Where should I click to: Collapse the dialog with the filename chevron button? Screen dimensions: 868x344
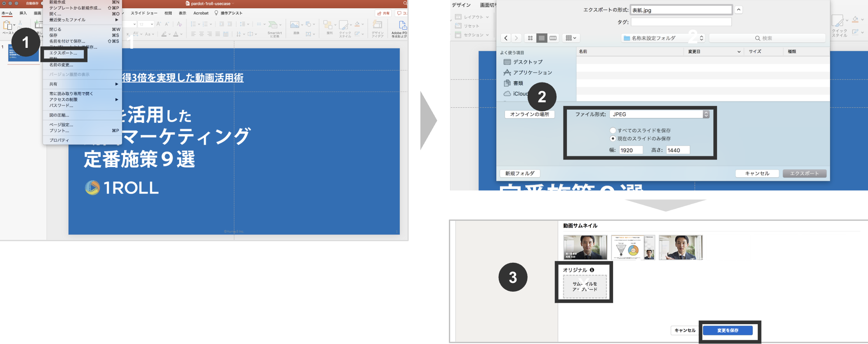point(738,10)
